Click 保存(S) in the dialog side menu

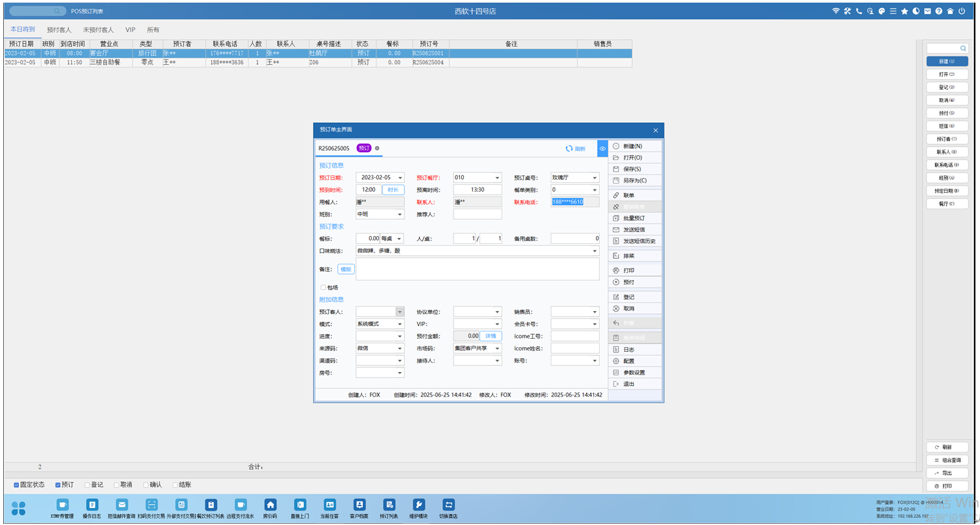[635, 169]
